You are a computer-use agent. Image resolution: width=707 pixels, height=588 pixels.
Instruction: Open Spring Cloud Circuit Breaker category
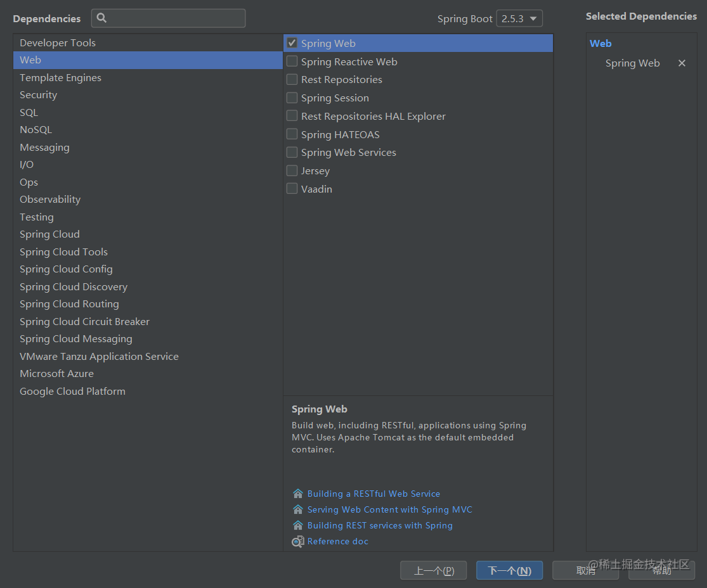click(148, 321)
